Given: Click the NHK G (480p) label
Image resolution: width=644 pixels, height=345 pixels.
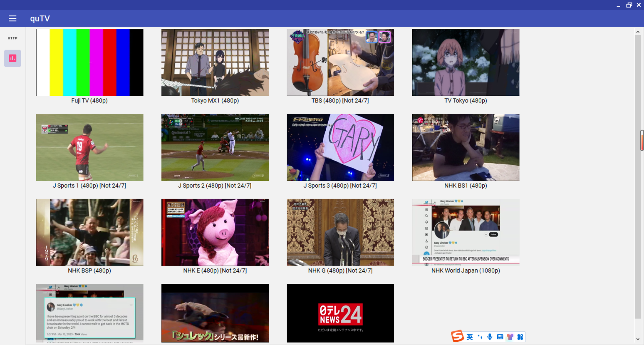Looking at the screenshot, I should (x=340, y=271).
